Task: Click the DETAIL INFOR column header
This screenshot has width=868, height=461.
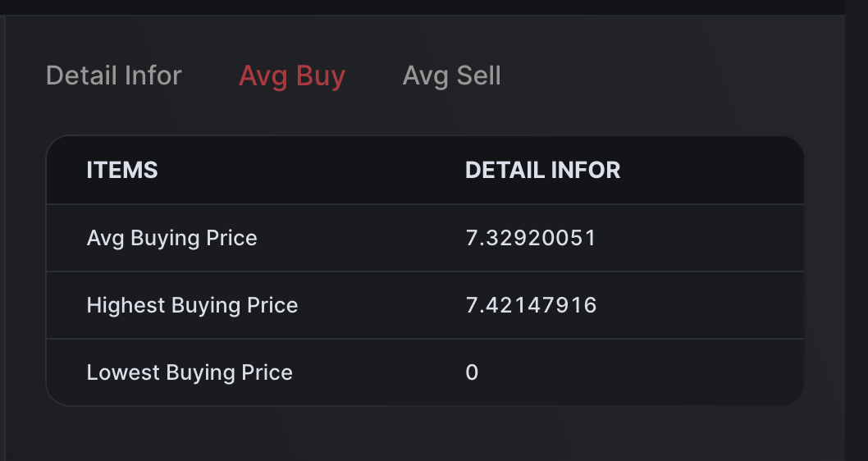Action: 542,170
